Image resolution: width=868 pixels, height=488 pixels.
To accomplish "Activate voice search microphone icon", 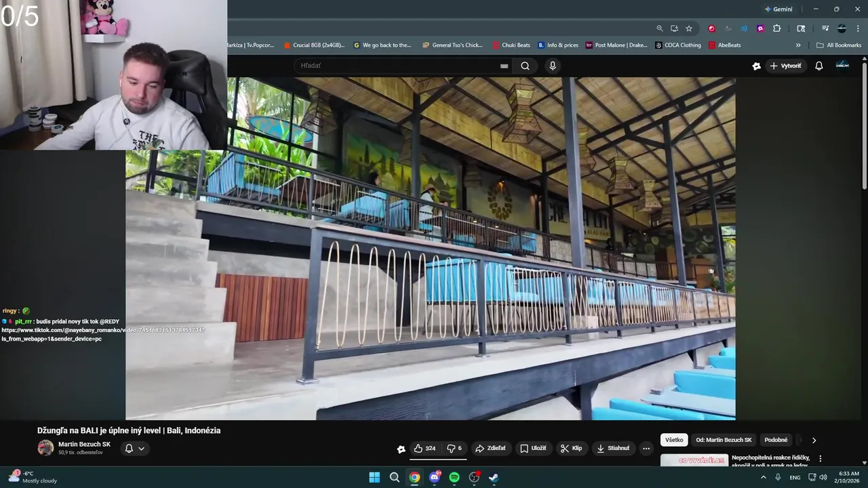I will pyautogui.click(x=553, y=66).
